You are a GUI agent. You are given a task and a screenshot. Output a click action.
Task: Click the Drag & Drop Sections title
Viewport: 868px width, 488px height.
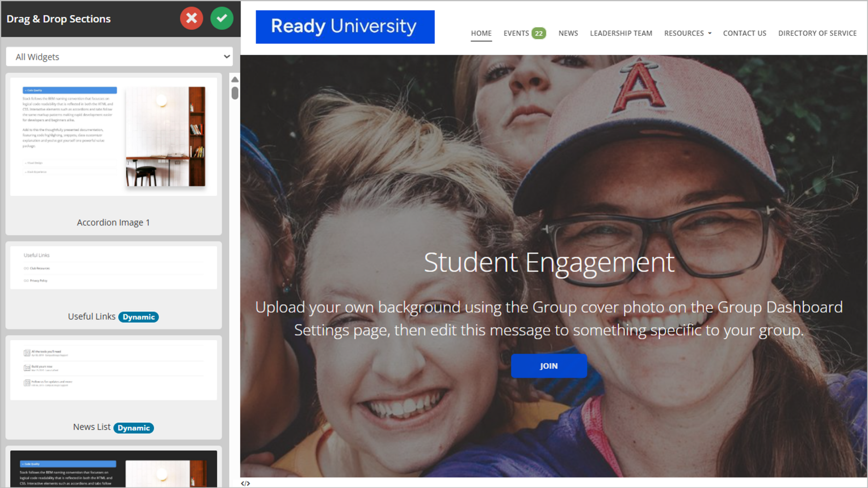59,19
